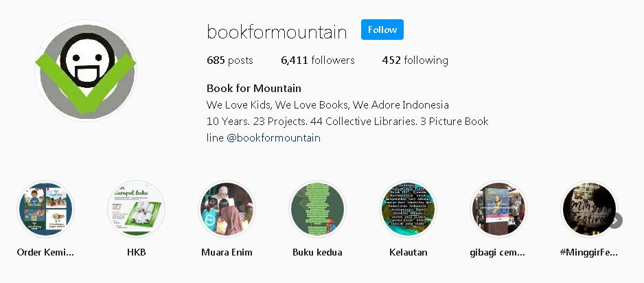The width and height of the screenshot is (644, 283).
Task: Open the HKB story highlight circle
Action: [137, 209]
